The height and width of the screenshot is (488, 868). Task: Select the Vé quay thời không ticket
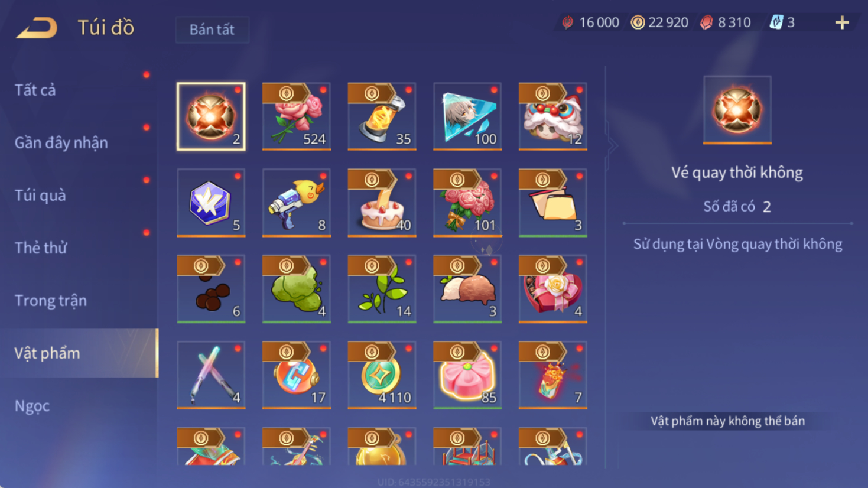pyautogui.click(x=211, y=116)
